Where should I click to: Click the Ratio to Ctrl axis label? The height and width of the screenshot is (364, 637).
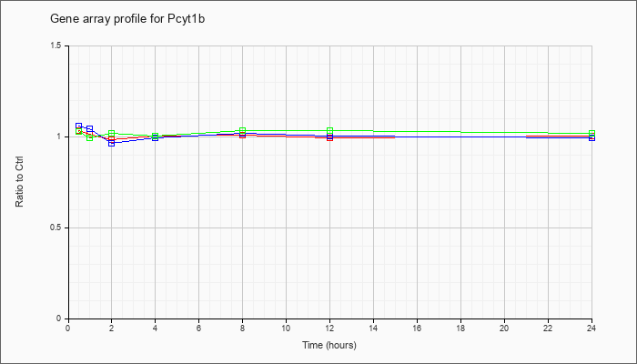click(x=19, y=182)
